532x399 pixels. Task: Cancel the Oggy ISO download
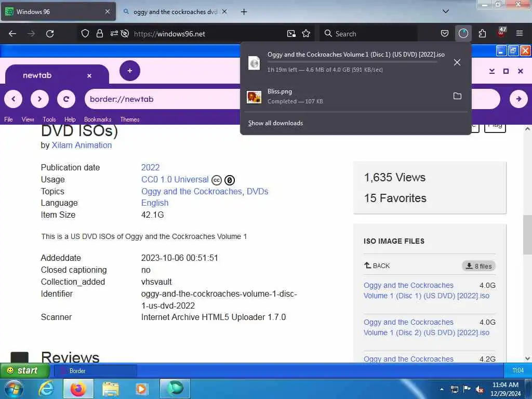click(457, 62)
